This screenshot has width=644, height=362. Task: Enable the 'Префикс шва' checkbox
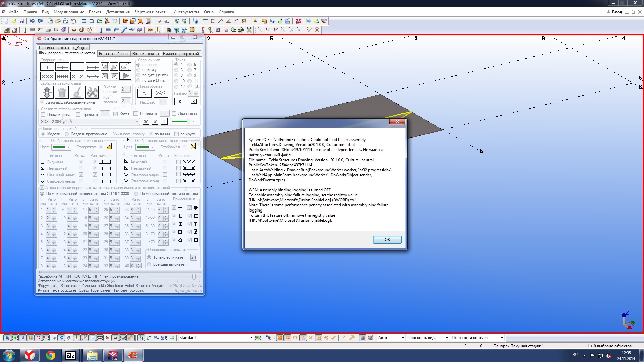pyautogui.click(x=43, y=115)
